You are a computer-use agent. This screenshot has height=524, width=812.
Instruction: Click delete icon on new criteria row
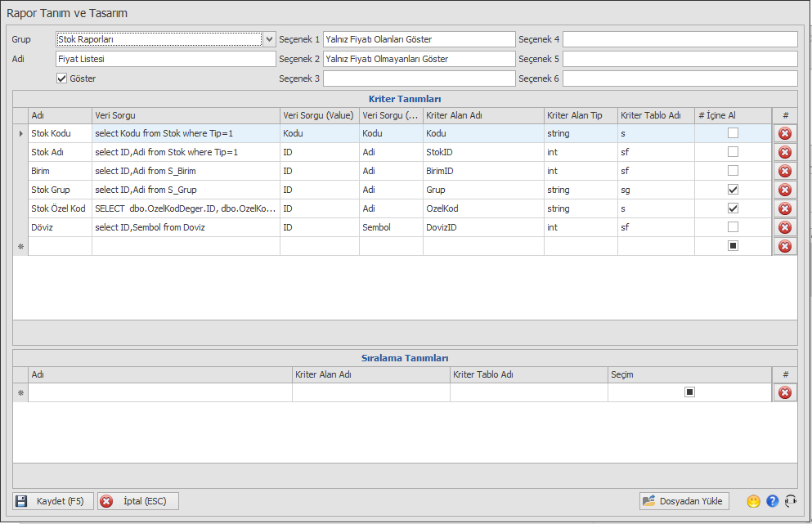pyautogui.click(x=784, y=246)
